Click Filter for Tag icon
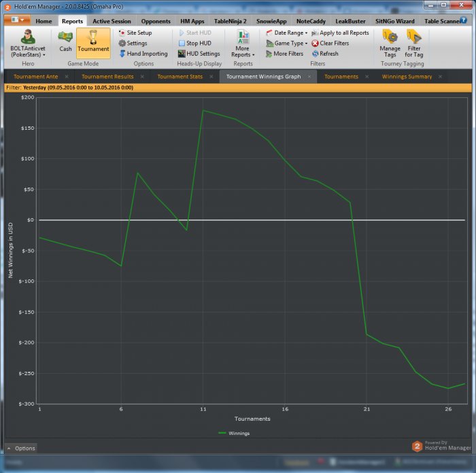Screen dimensions: 476x473 point(413,42)
